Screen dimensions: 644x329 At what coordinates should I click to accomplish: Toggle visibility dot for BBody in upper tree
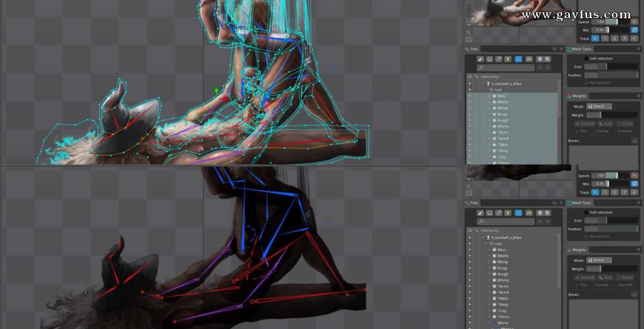469,108
